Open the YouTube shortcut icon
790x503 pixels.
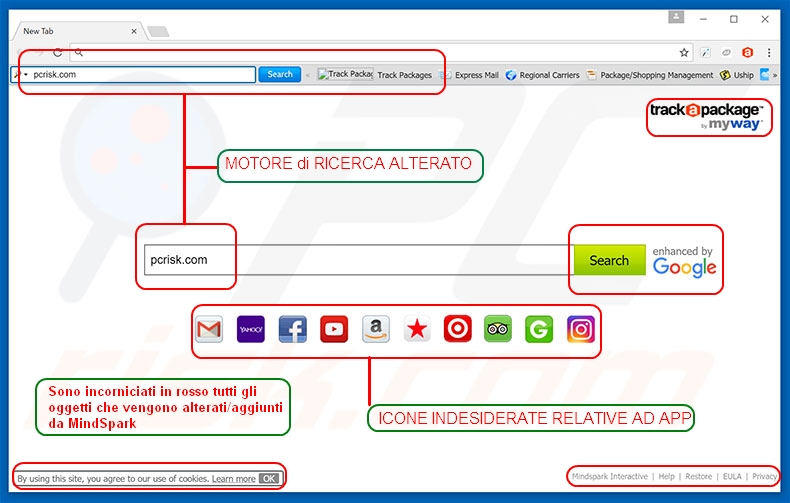(x=334, y=329)
